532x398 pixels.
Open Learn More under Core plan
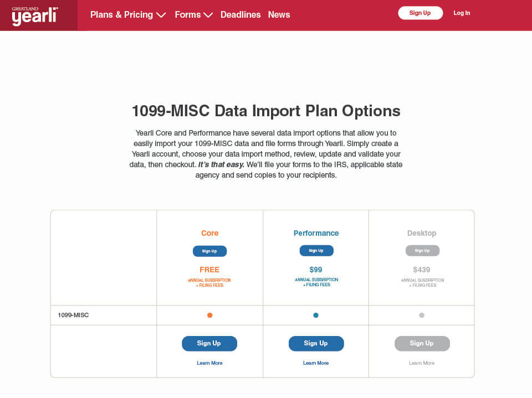(x=209, y=363)
